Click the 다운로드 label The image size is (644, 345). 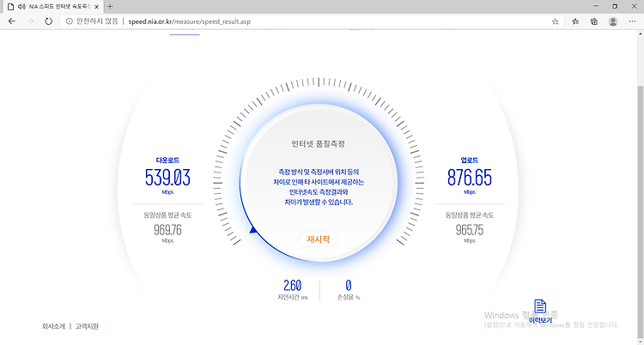click(167, 160)
